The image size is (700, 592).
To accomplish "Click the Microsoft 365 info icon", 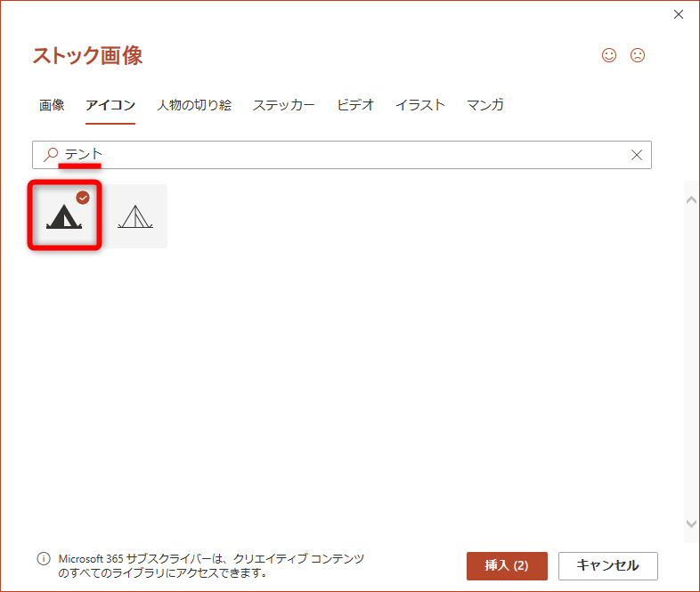I will tap(44, 558).
